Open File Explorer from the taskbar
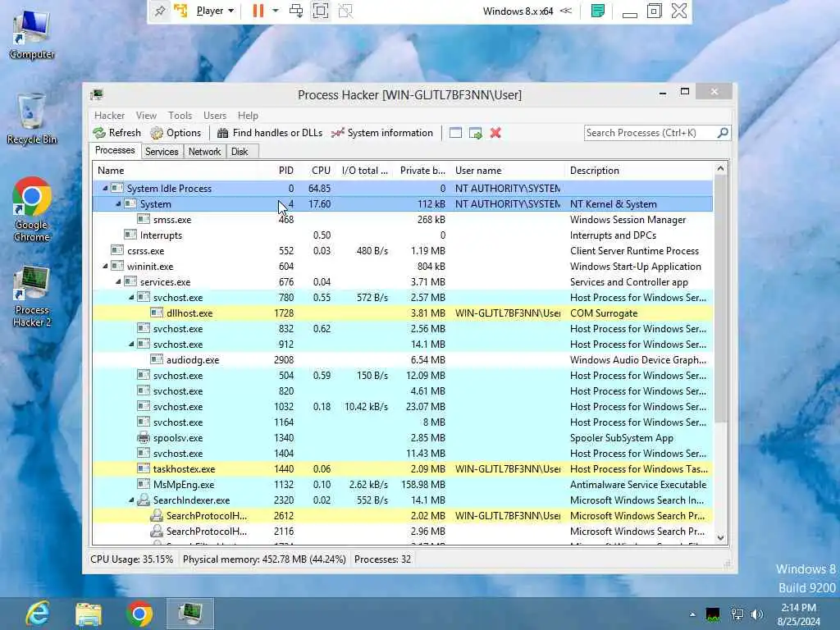 coord(89,614)
